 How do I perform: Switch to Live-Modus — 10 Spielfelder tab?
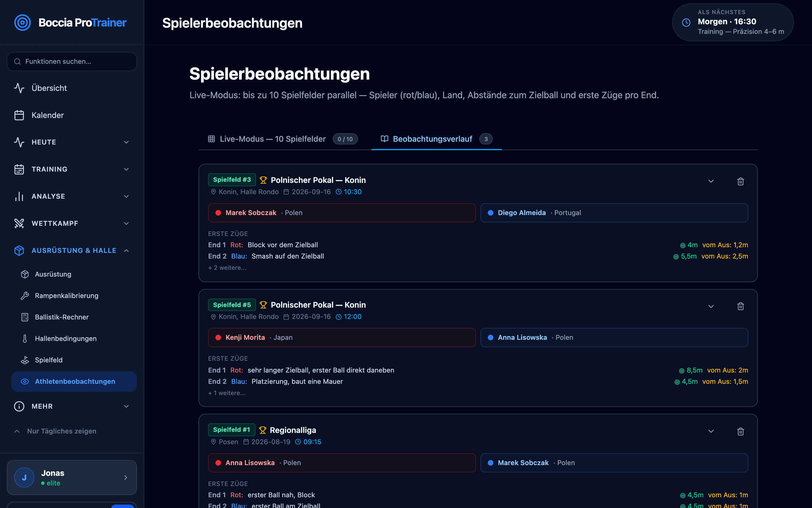[x=283, y=139]
